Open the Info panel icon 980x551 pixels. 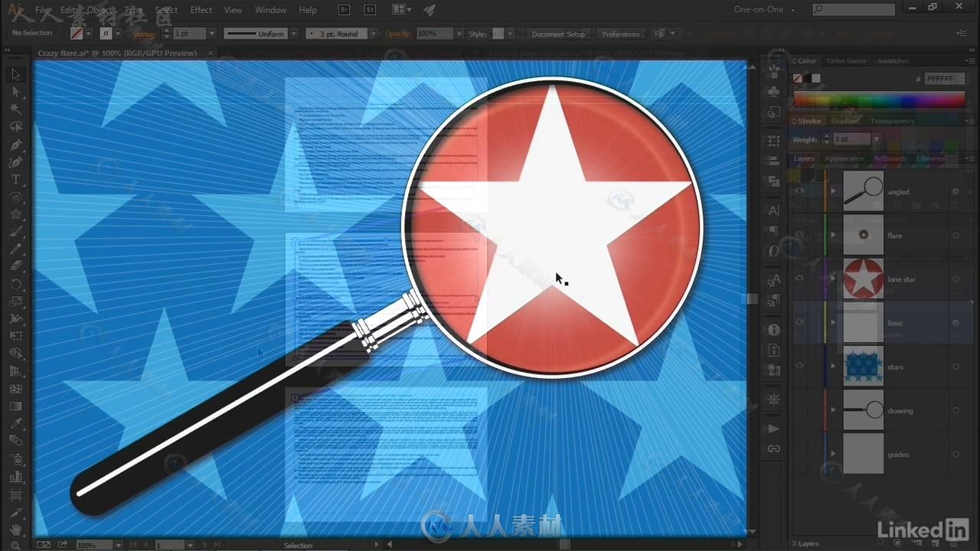point(773,330)
